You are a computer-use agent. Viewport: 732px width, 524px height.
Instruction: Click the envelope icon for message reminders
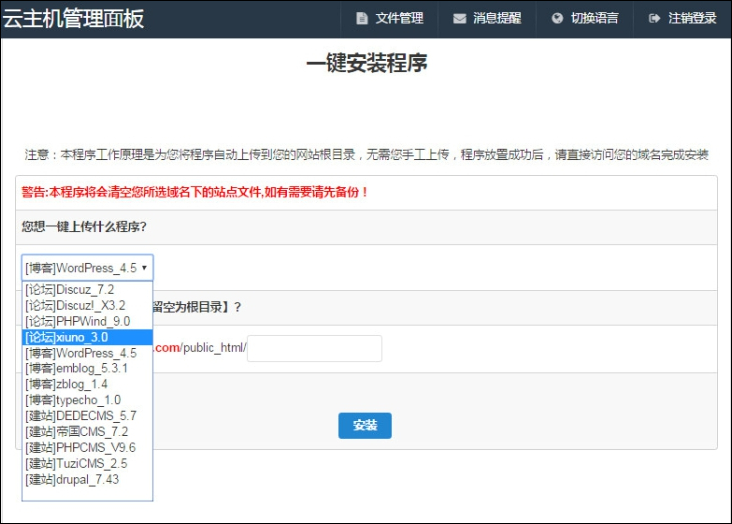point(459,18)
